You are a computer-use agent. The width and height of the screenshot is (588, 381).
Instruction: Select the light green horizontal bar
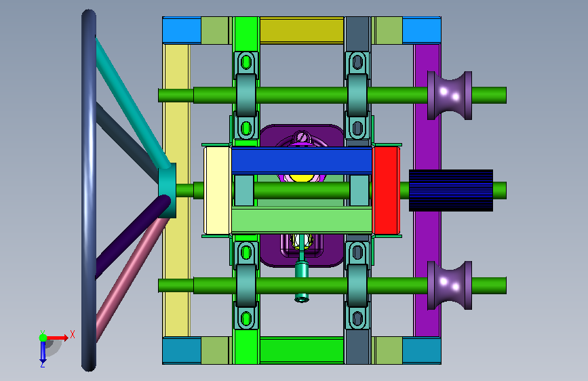(x=302, y=220)
